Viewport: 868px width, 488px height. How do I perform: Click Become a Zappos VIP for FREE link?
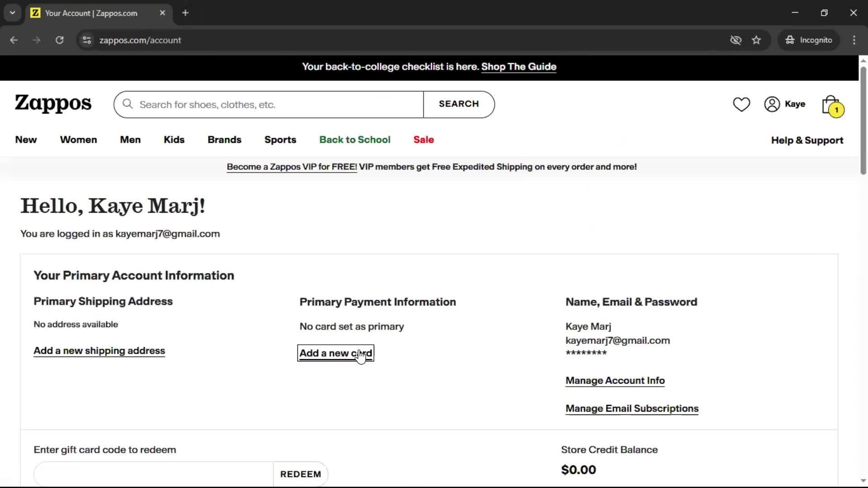[x=292, y=167]
